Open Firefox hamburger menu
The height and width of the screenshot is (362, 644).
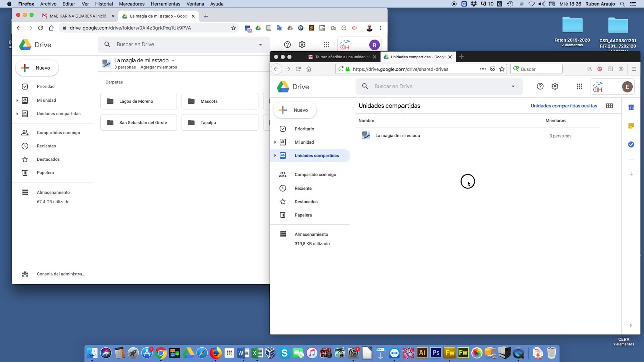(634, 69)
